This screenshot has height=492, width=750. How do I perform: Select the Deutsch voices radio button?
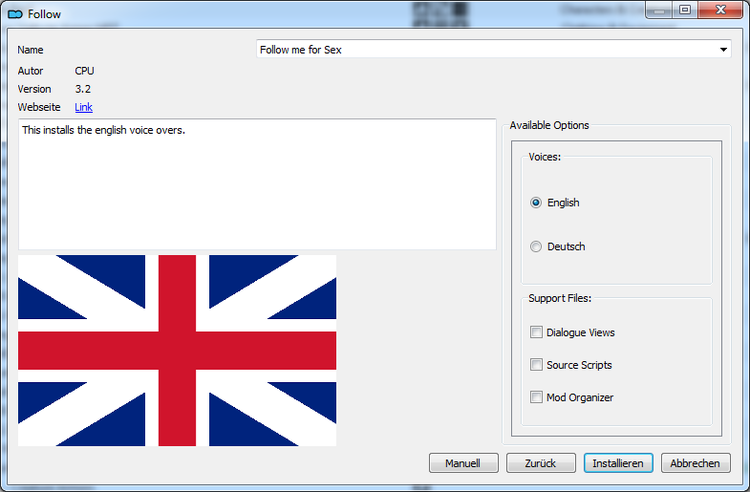536,247
